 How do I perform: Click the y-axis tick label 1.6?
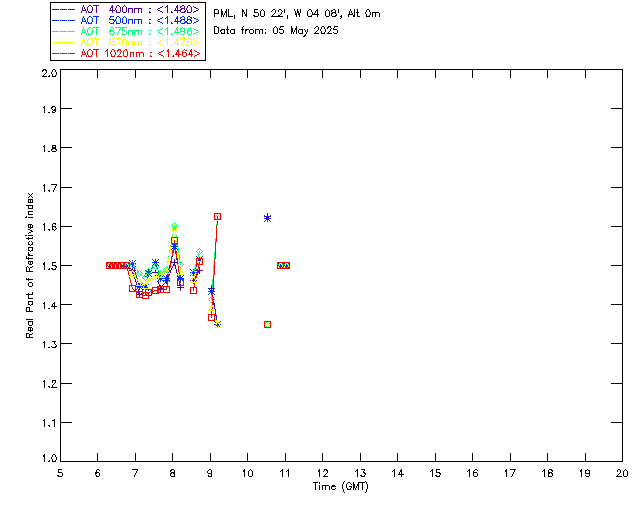[x=49, y=227]
